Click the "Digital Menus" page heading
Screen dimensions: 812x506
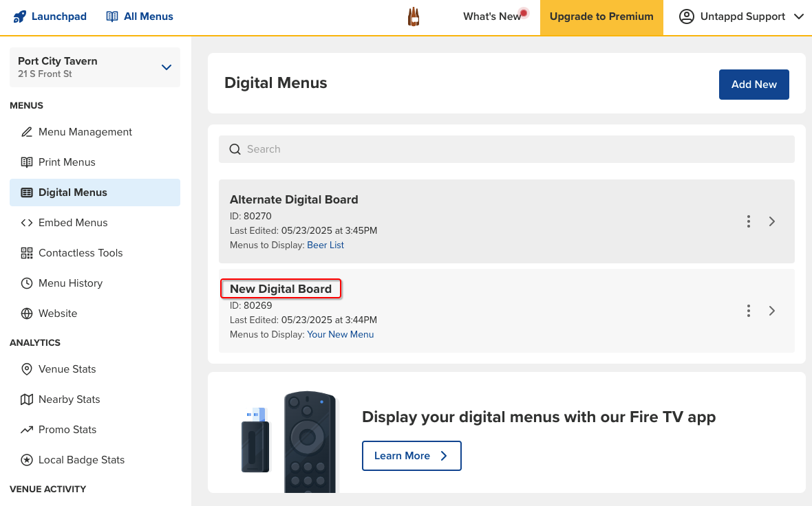pos(275,82)
